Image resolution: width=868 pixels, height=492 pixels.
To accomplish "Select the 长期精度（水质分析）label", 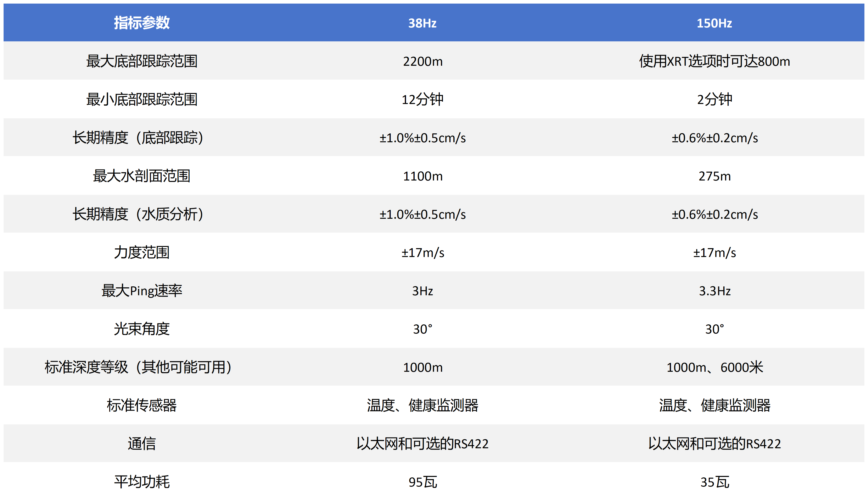I will [x=138, y=214].
